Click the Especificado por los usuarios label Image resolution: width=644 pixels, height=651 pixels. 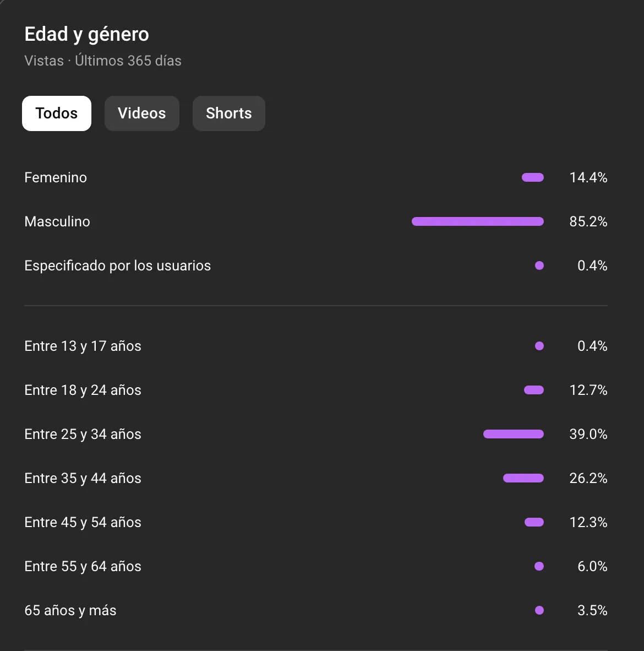click(x=117, y=265)
